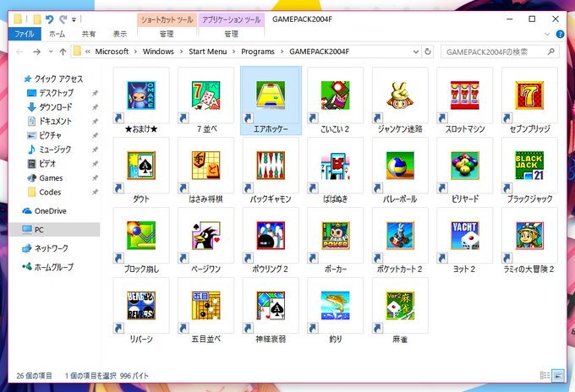Open ドキュメント in the sidebar
Image resolution: width=575 pixels, height=392 pixels.
(x=50, y=122)
